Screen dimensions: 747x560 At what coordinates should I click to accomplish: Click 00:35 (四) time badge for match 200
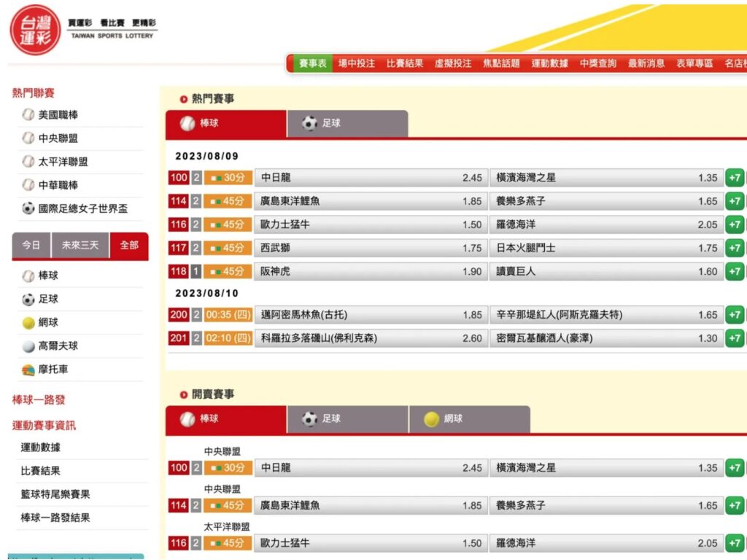click(x=228, y=315)
